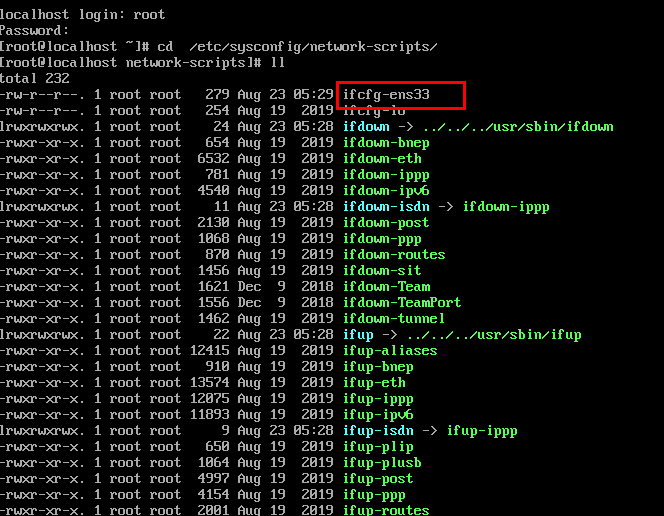Select the ifup-post file name
The image size is (664, 516).
pyautogui.click(x=378, y=479)
